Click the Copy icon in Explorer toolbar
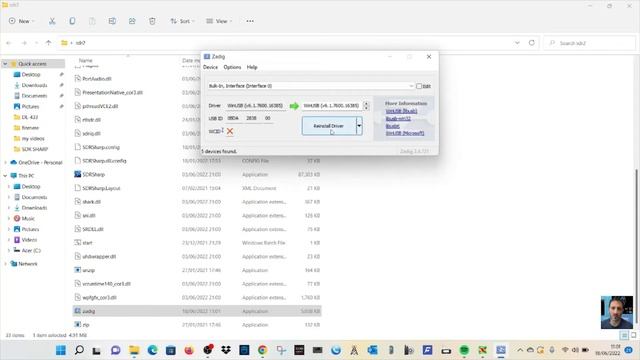640x360 pixels. click(x=72, y=21)
